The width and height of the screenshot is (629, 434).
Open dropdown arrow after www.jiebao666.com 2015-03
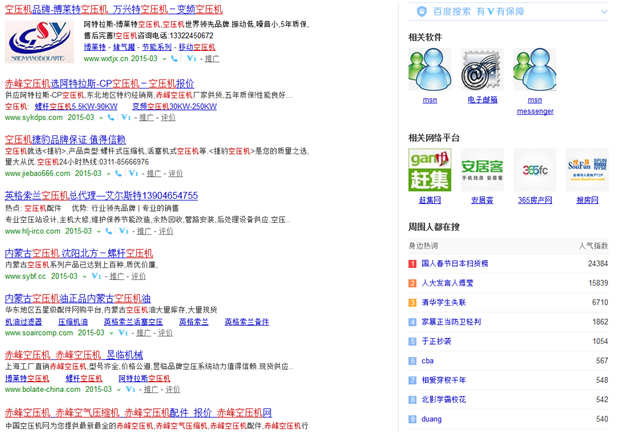[x=108, y=174]
